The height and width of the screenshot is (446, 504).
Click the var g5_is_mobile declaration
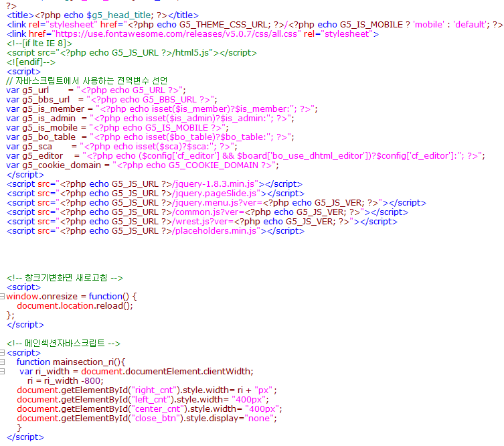coord(117,128)
